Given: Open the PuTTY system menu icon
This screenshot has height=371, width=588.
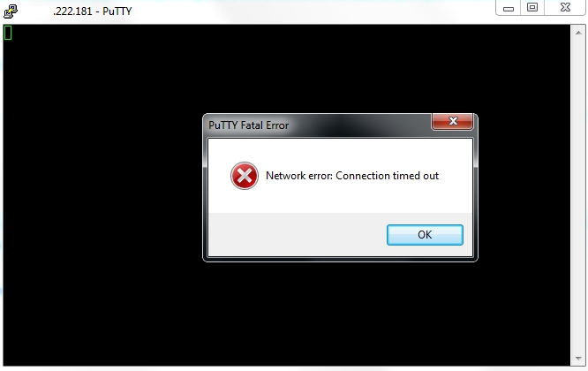Looking at the screenshot, I should 11,11.
